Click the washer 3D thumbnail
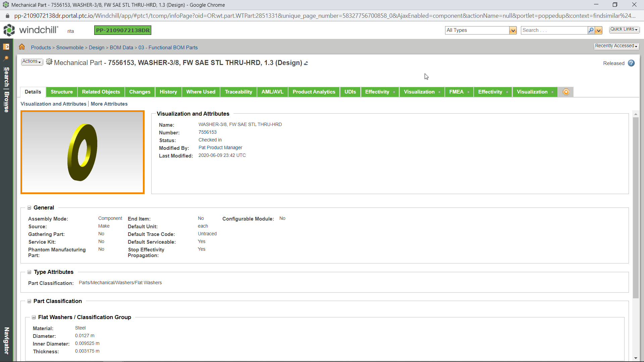The height and width of the screenshot is (362, 644). coord(83,152)
